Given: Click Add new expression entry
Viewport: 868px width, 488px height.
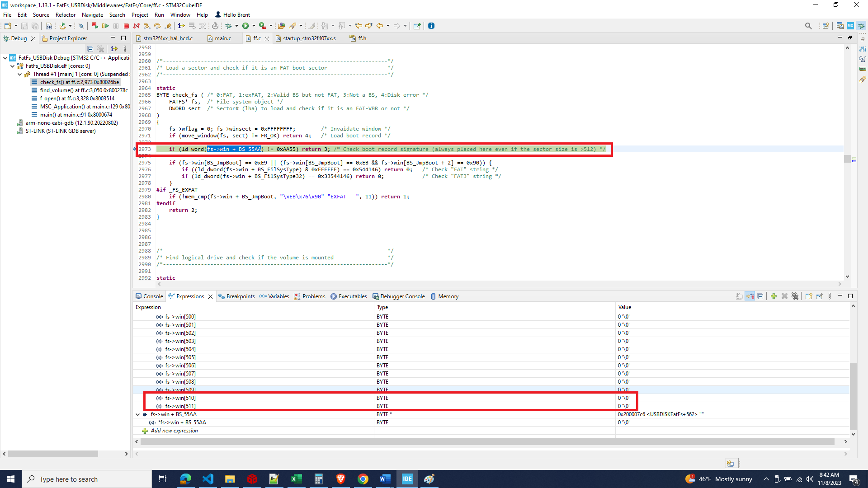Looking at the screenshot, I should click(174, 431).
